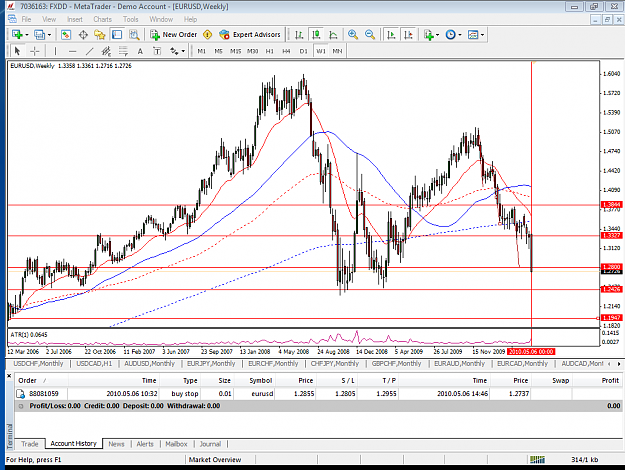Screen dimensions: 625x470
Task: Select the Text tool letter A
Action: tap(140, 51)
